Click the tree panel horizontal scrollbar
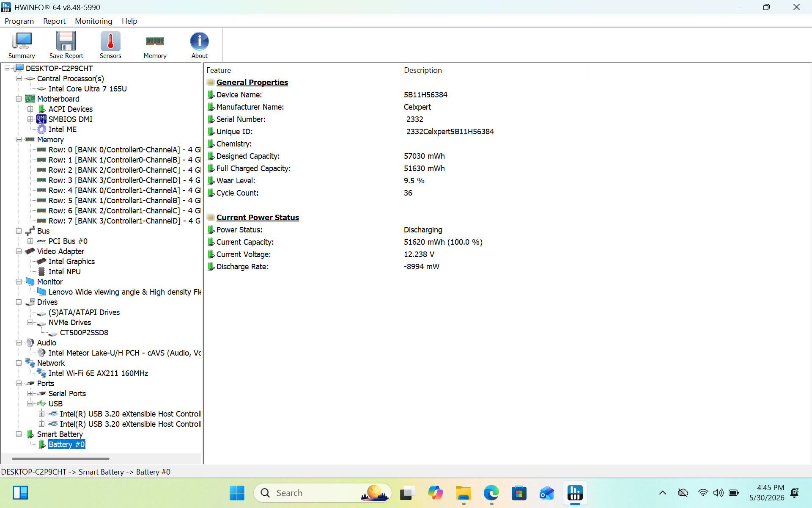812x508 pixels. (60, 458)
